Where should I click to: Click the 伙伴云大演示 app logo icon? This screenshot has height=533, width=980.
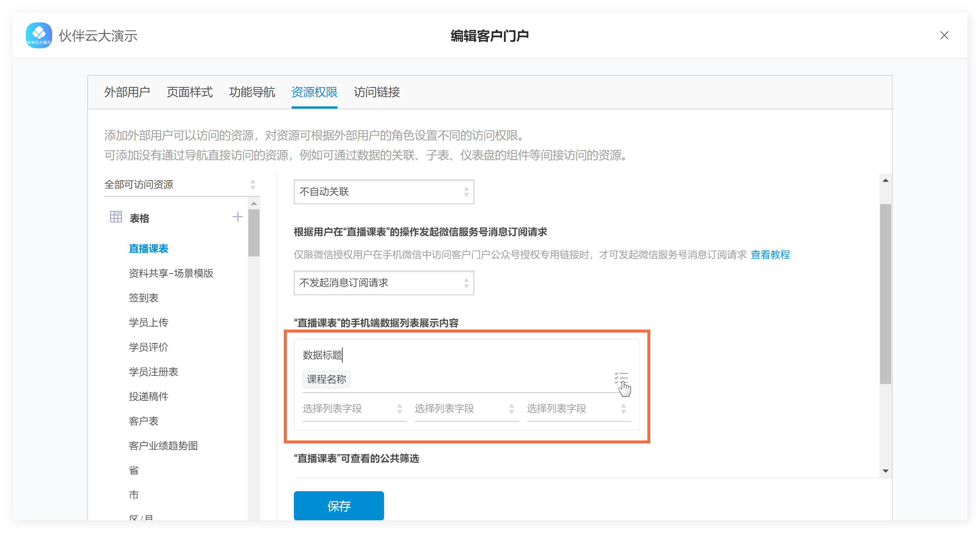coord(38,35)
